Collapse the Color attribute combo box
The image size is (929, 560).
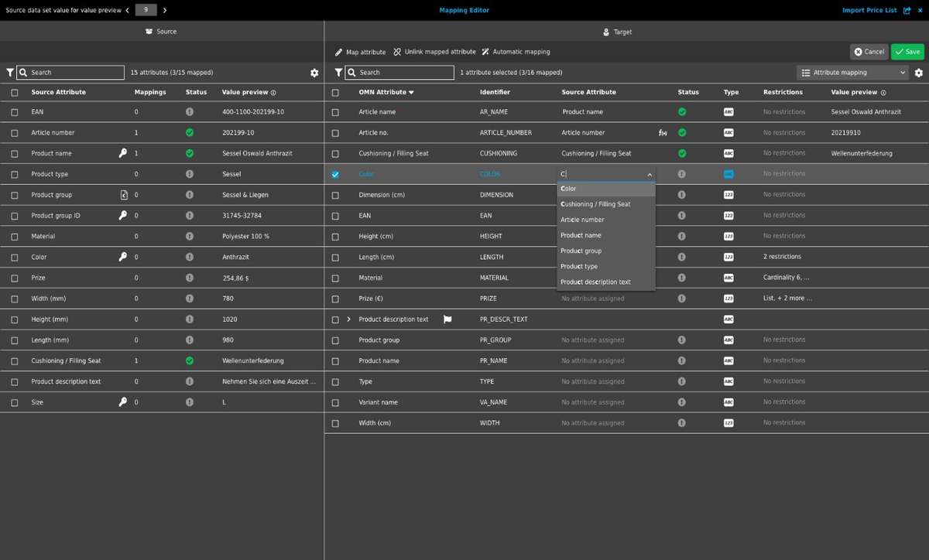649,173
